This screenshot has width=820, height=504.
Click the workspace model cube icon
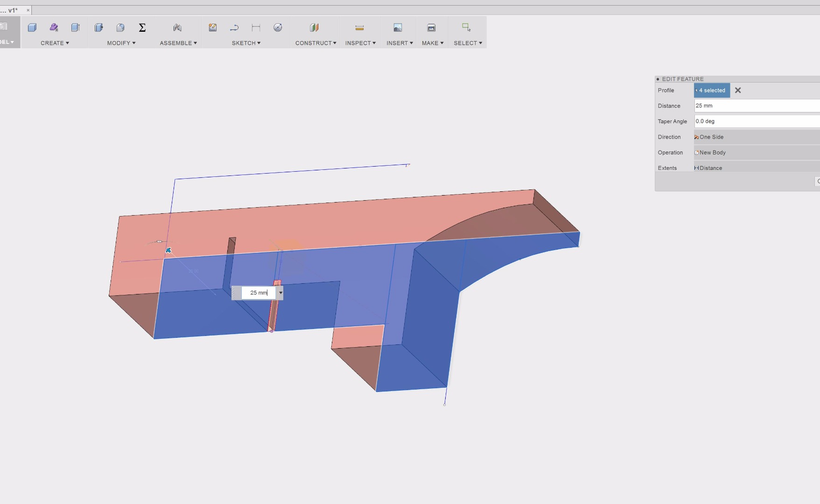coord(4,27)
